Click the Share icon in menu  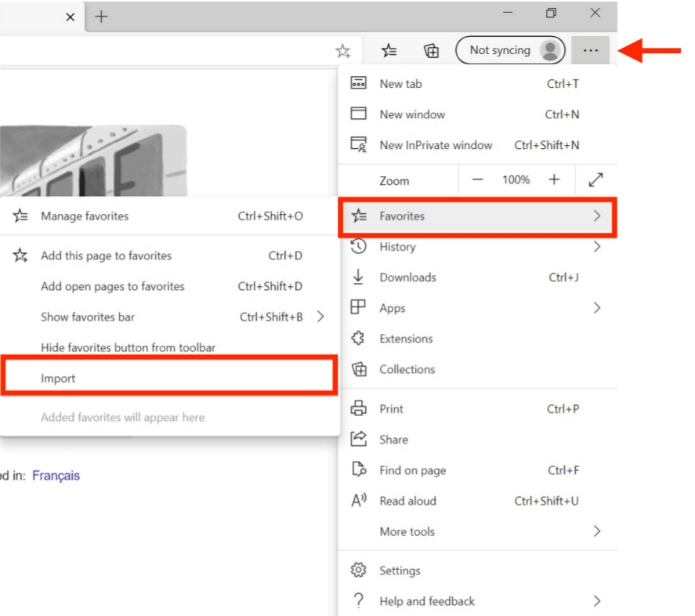[x=358, y=439]
